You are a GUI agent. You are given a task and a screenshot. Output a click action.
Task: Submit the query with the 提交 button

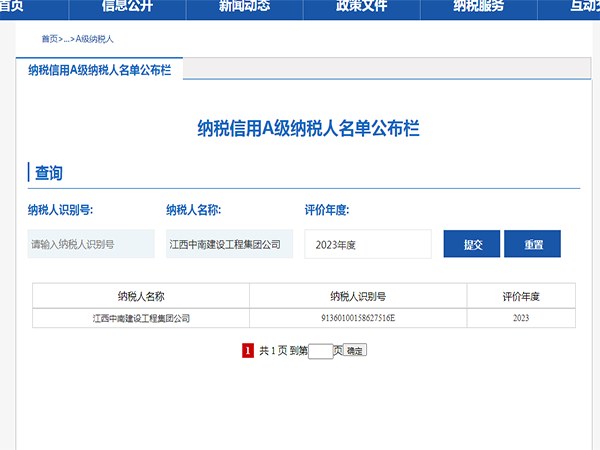[x=472, y=244]
